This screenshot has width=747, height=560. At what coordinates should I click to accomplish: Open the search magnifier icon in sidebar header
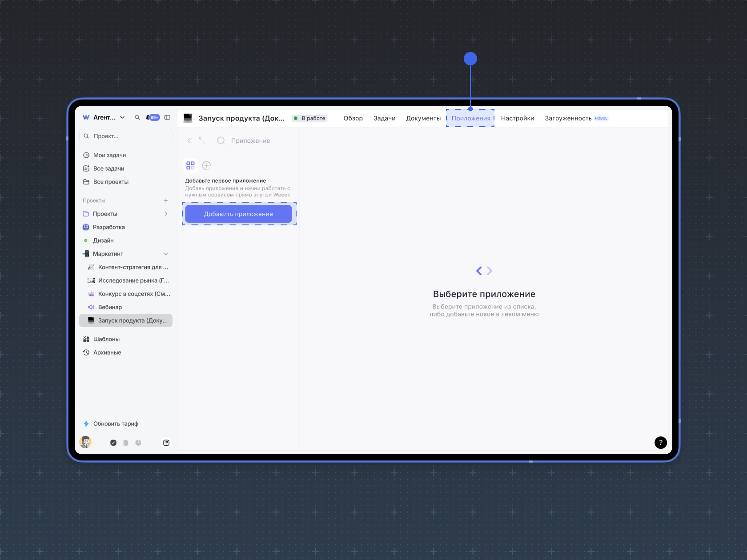pyautogui.click(x=137, y=117)
